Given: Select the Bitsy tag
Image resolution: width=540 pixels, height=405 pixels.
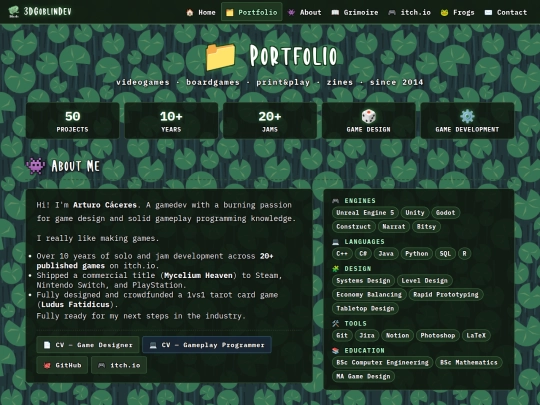Looking at the screenshot, I should [x=426, y=226].
